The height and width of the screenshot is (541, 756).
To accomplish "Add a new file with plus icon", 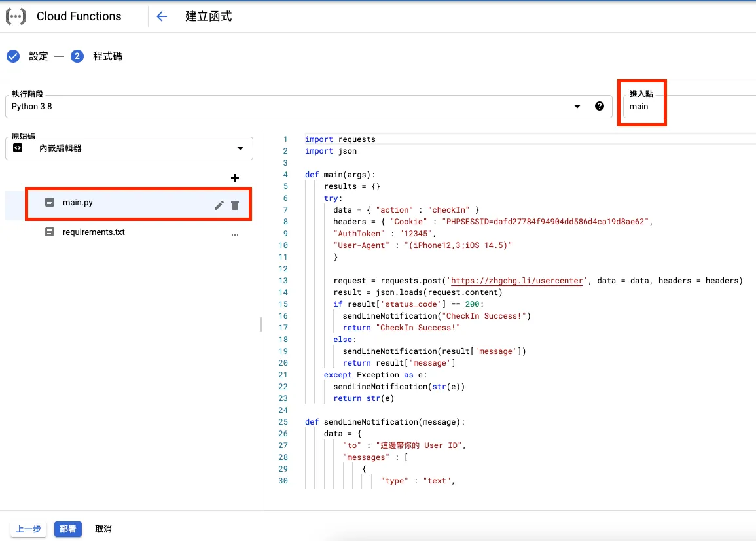I will tap(235, 178).
